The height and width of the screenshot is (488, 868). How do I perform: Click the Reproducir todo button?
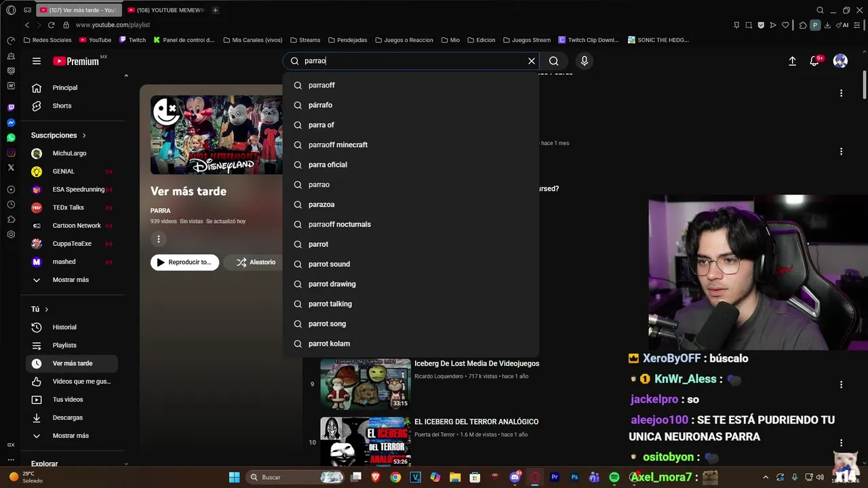184,262
